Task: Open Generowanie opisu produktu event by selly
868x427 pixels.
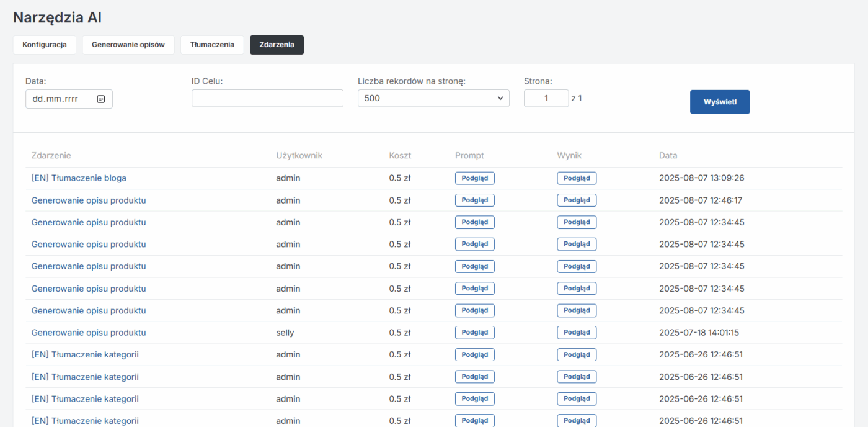Action: pos(89,333)
